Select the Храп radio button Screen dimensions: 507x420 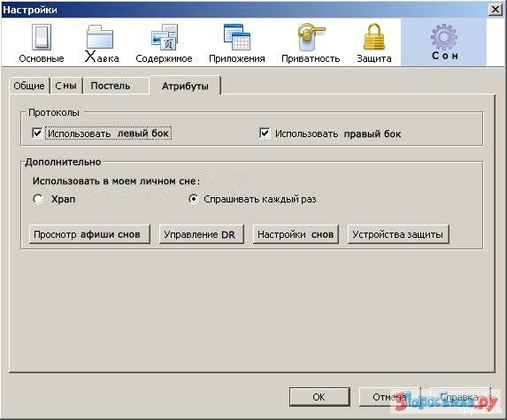point(38,199)
